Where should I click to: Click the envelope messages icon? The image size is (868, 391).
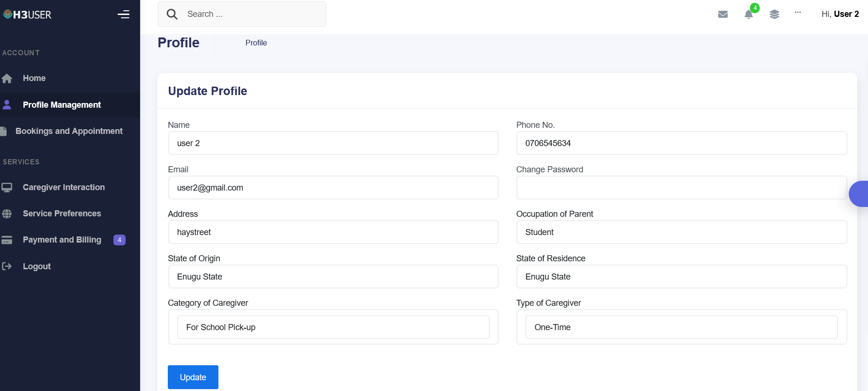pyautogui.click(x=723, y=15)
